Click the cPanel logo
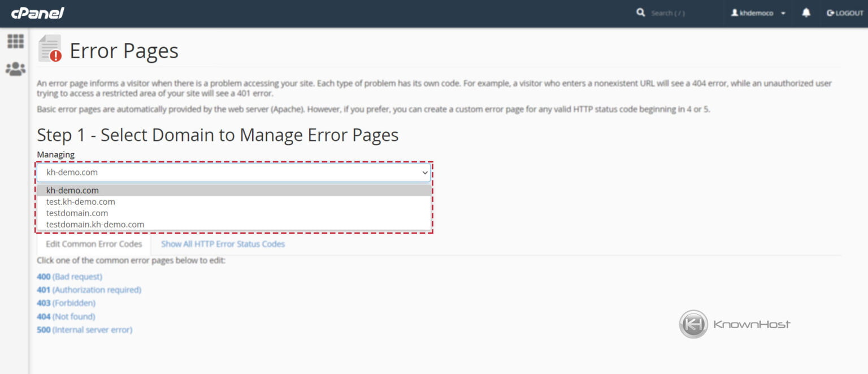 click(37, 12)
